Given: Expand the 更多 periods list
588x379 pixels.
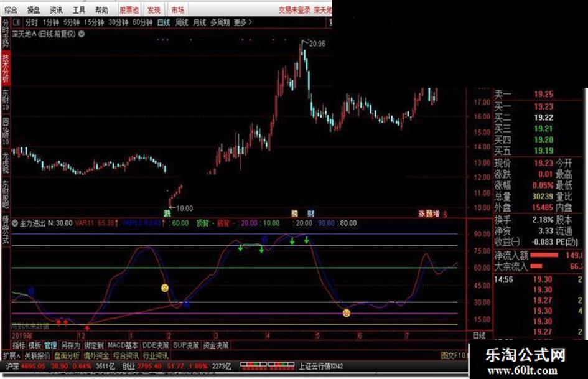Looking at the screenshot, I should (x=243, y=22).
